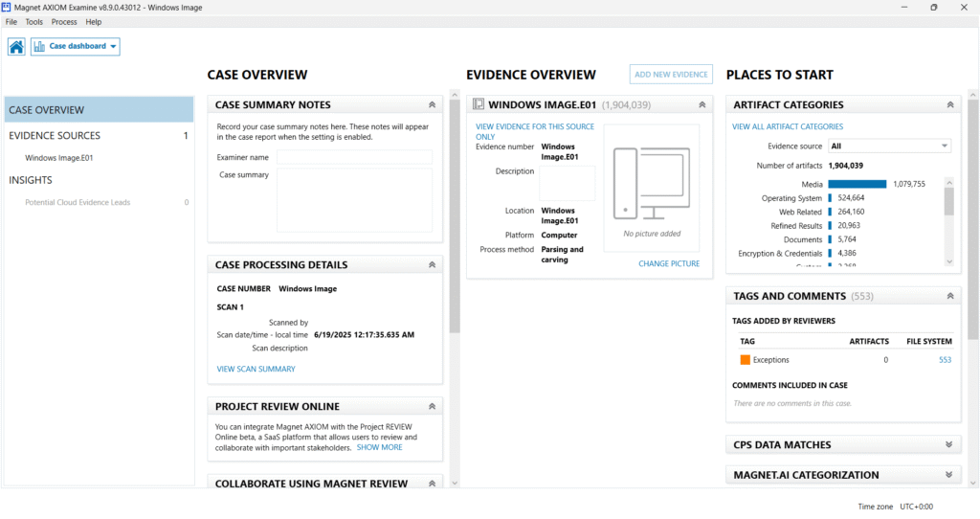Open the Evidence source All dropdown
The image size is (980, 519).
click(x=889, y=146)
